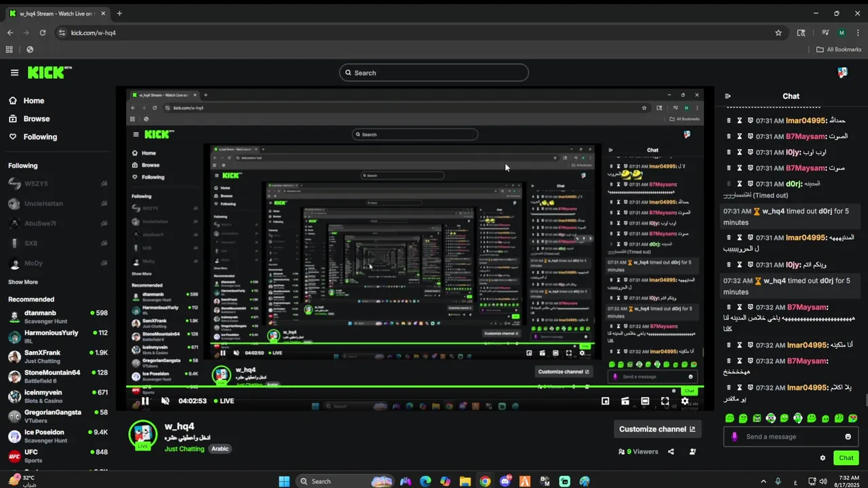Open Ice Poseidon recommended channel
This screenshot has width=868, height=488.
[58, 436]
